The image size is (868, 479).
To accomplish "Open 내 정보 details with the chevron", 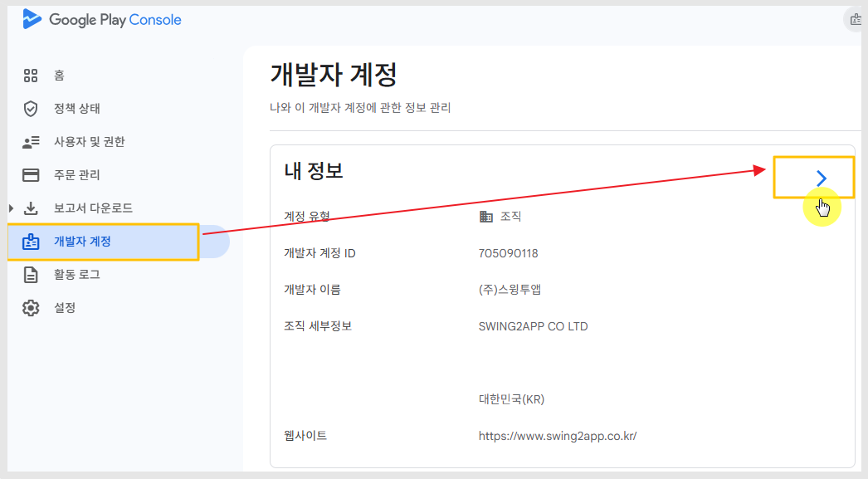I will click(x=822, y=178).
